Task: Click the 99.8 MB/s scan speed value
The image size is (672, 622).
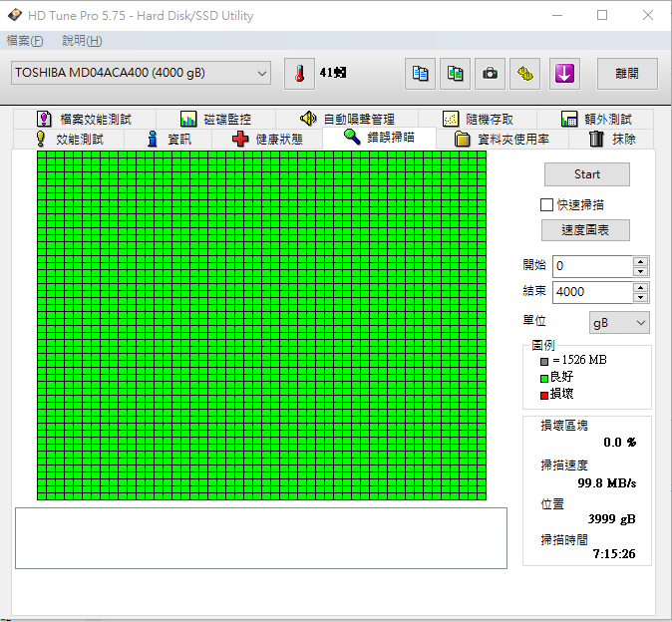Action: (x=606, y=482)
